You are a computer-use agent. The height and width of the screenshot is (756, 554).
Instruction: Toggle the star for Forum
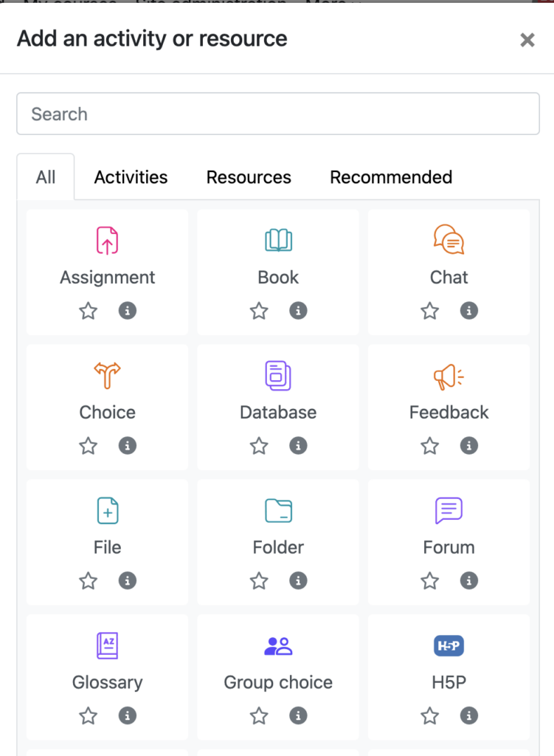[429, 581]
